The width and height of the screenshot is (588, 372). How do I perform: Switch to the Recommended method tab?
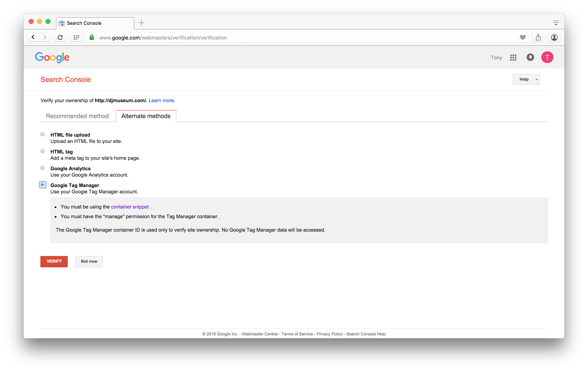pos(77,116)
